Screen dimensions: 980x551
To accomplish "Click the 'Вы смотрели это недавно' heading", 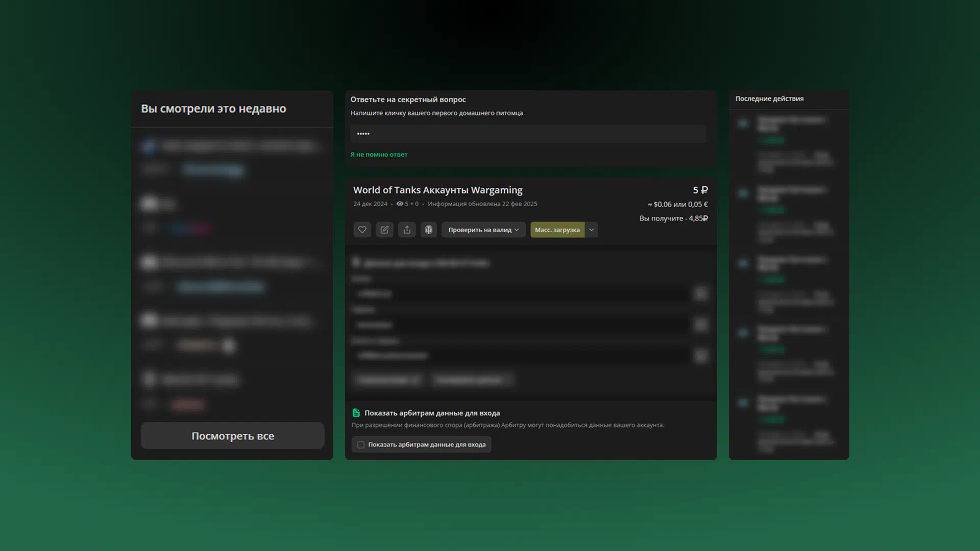I will pyautogui.click(x=213, y=109).
